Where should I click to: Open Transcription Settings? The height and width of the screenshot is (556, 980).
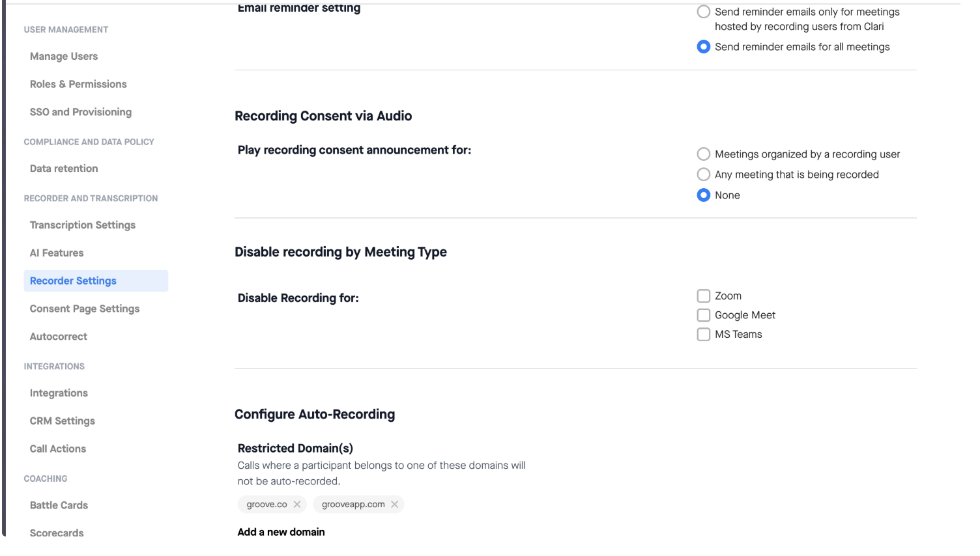83,225
